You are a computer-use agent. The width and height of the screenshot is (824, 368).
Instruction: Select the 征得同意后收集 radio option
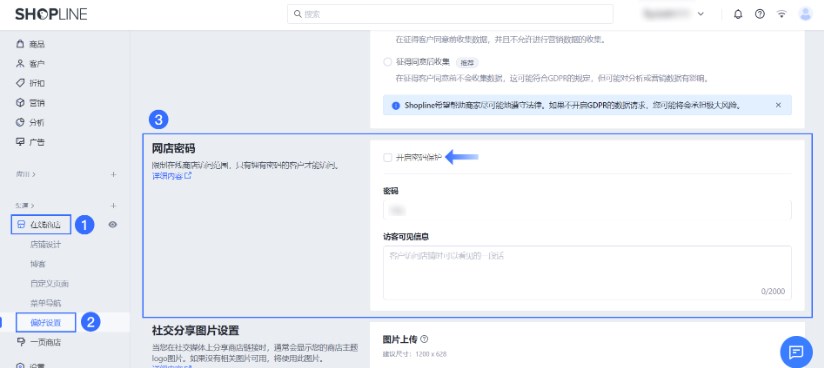click(388, 62)
